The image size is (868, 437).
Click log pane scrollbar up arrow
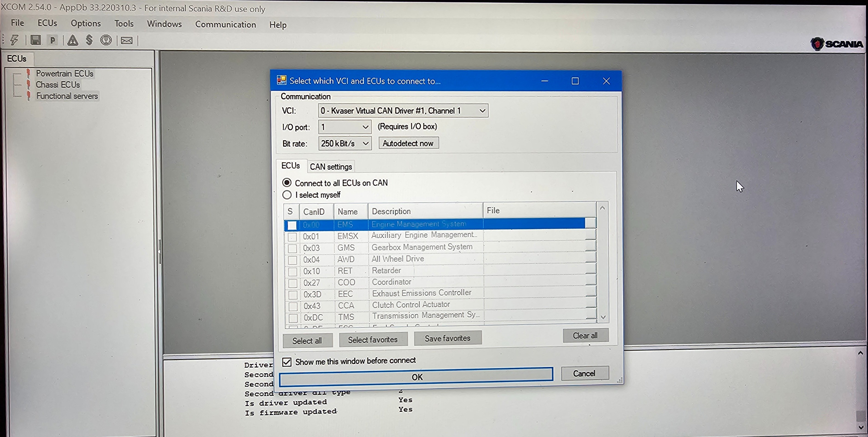pos(861,353)
